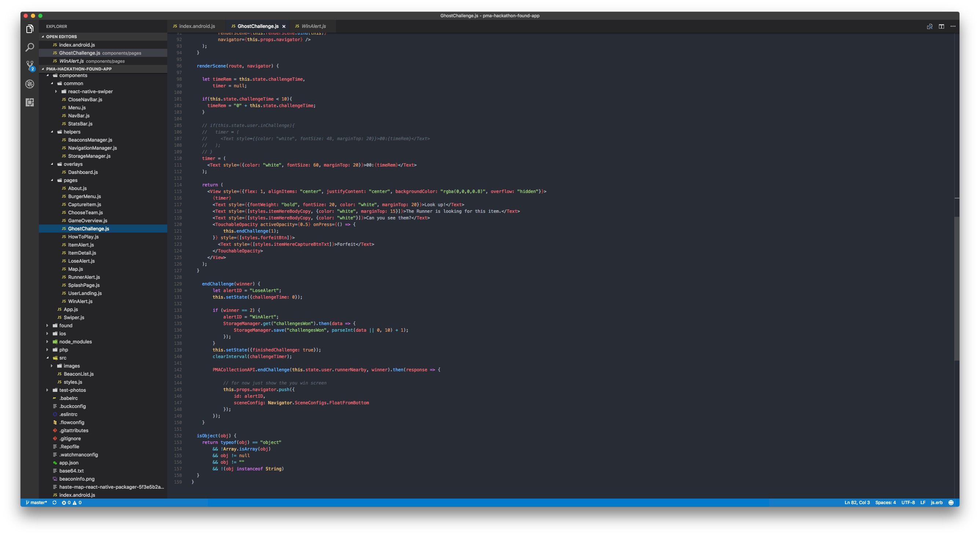Click the feedback smiley in status bar
The image size is (980, 536).
coord(951,502)
